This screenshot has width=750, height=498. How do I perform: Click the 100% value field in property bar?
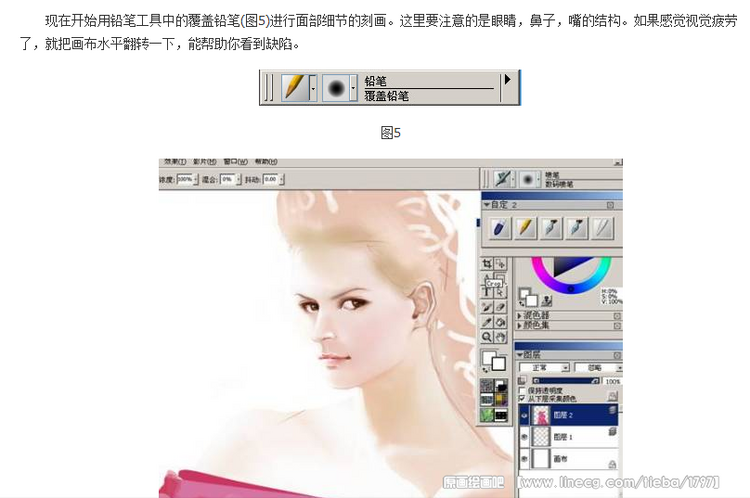point(185,179)
